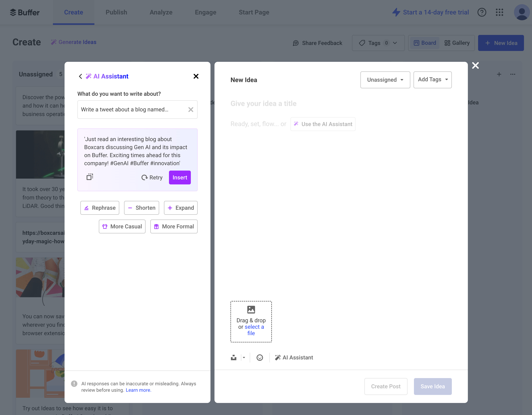
Task: Open the apps grid icon
Action: click(x=499, y=12)
